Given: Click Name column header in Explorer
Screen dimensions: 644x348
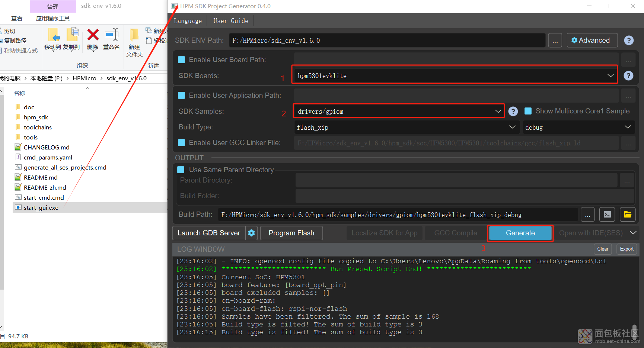Looking at the screenshot, I should tap(19, 93).
